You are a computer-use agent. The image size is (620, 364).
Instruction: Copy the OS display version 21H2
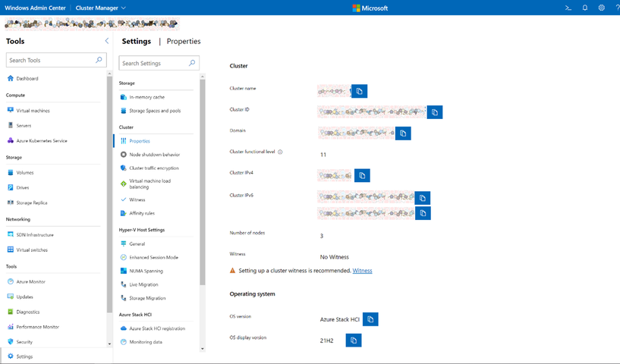(354, 340)
